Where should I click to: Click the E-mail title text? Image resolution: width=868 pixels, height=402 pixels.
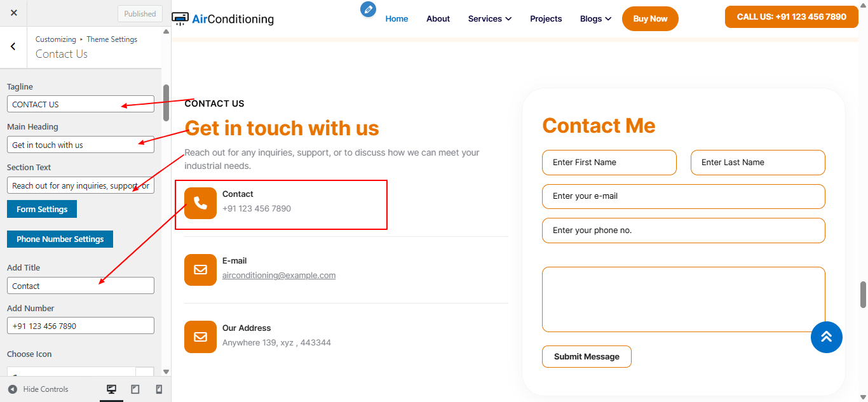tap(234, 260)
